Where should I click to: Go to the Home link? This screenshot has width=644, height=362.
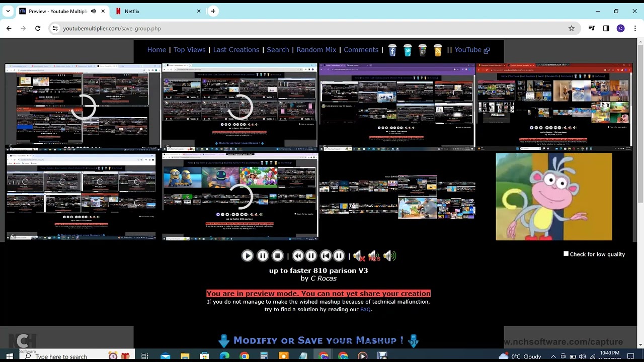[156, 50]
